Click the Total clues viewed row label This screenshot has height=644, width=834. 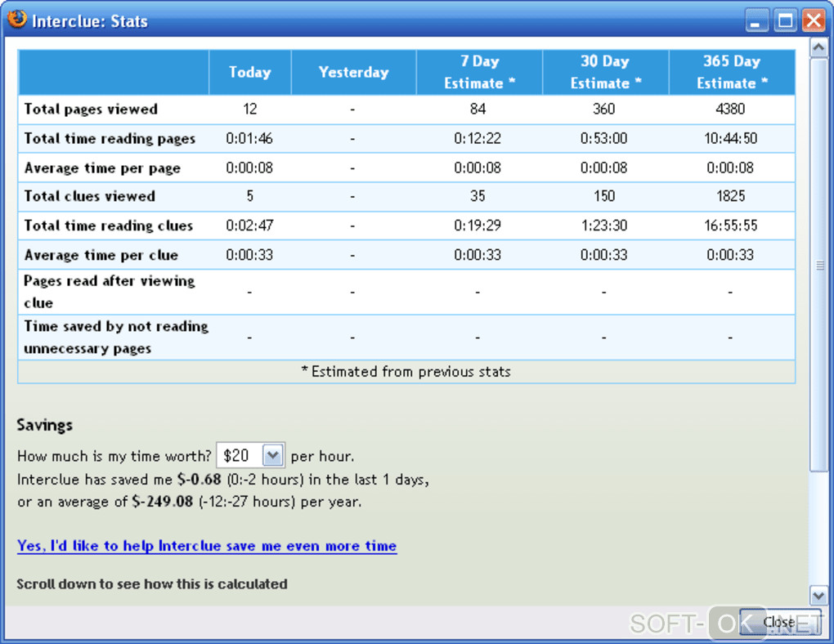[89, 196]
